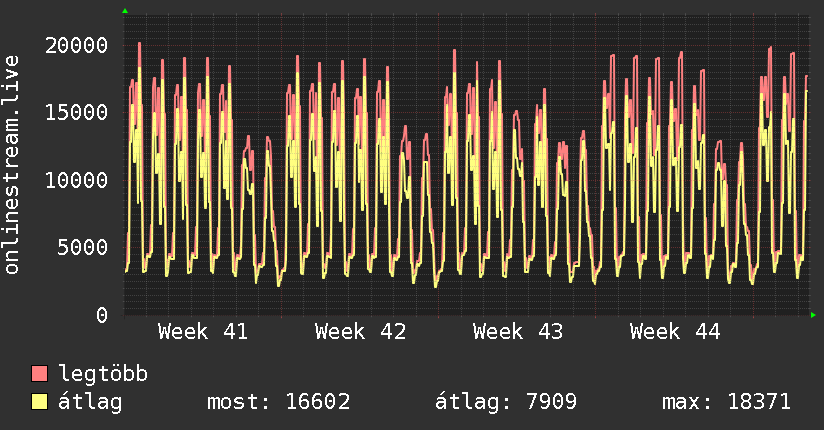Viewport: 824px width, 430px height.
Task: Select the "átlag" legend label beside yellow swatch
Action: (x=90, y=402)
